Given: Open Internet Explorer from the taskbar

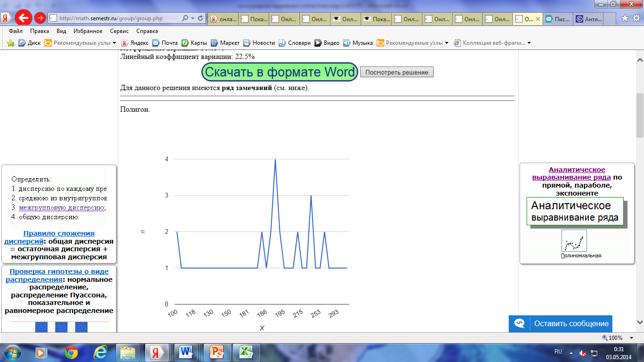Looking at the screenshot, I should tap(100, 352).
